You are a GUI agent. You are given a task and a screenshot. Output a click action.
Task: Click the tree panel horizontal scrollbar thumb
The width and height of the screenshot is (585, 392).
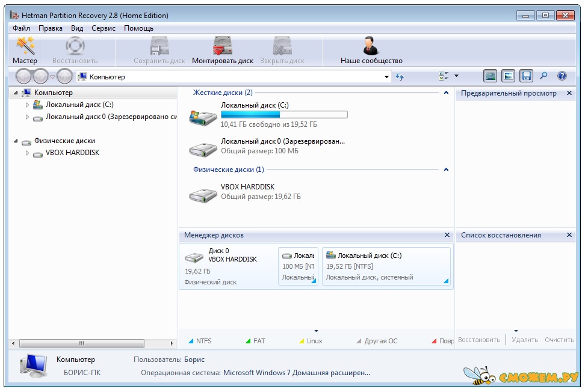click(x=82, y=343)
